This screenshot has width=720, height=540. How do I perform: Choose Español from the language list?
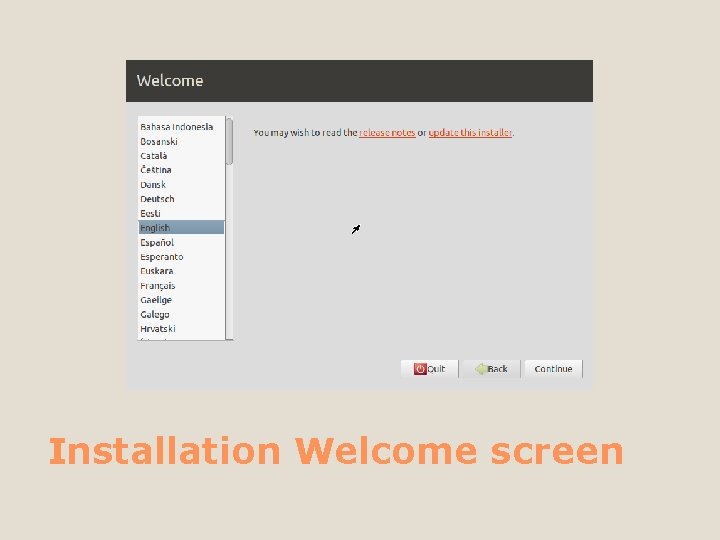tap(181, 242)
